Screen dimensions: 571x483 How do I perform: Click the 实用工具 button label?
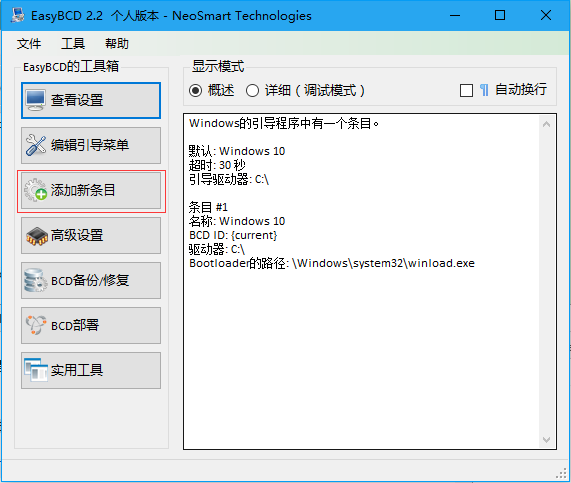77,370
